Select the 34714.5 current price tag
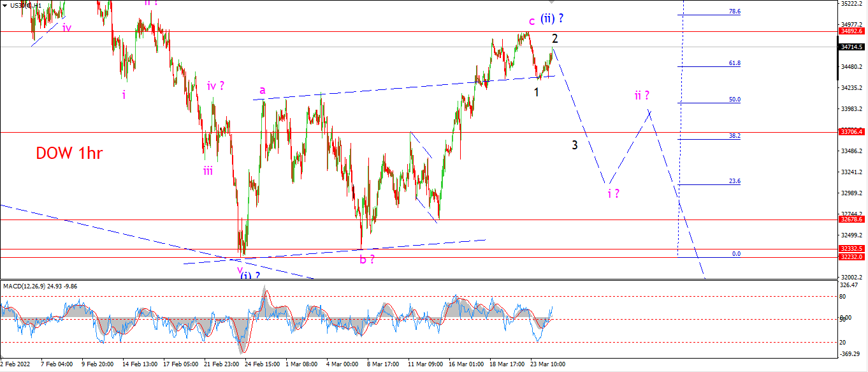The width and height of the screenshot is (868, 372). [x=852, y=47]
